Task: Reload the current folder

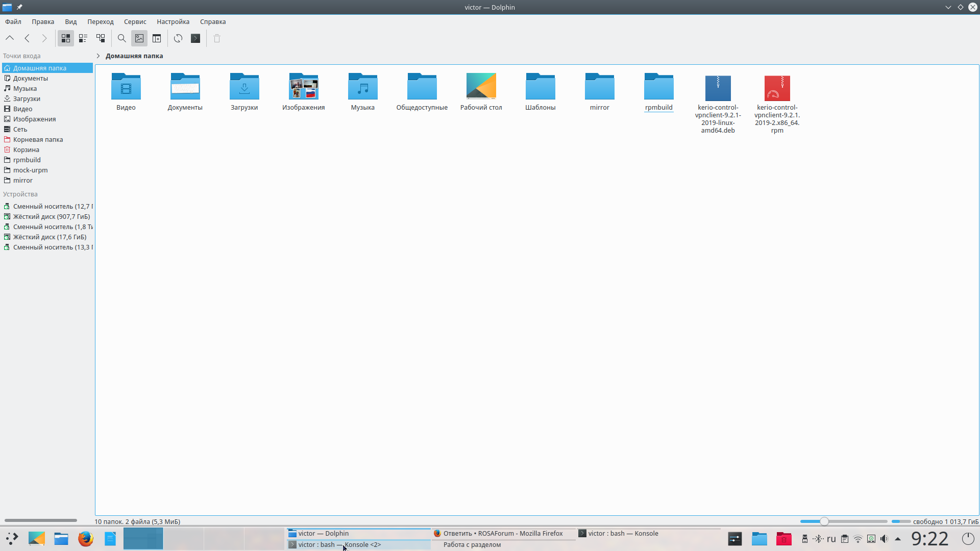Action: tap(178, 38)
